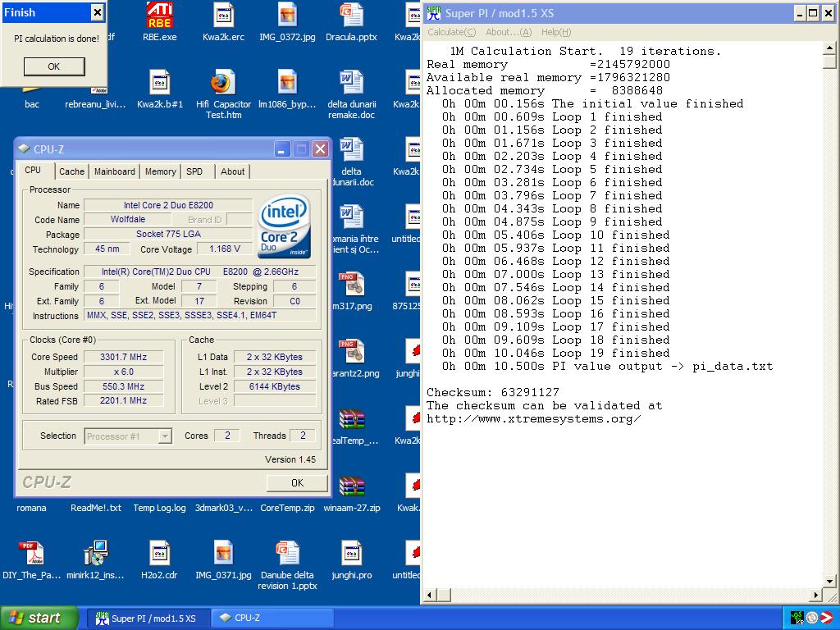
Task: Click the Code Name value Wolfdale
Action: pyautogui.click(x=127, y=219)
